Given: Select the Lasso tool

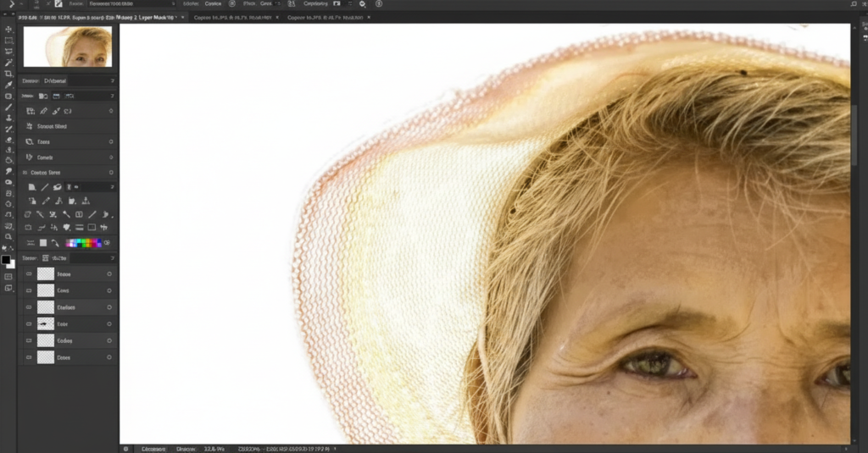Looking at the screenshot, I should [x=8, y=52].
